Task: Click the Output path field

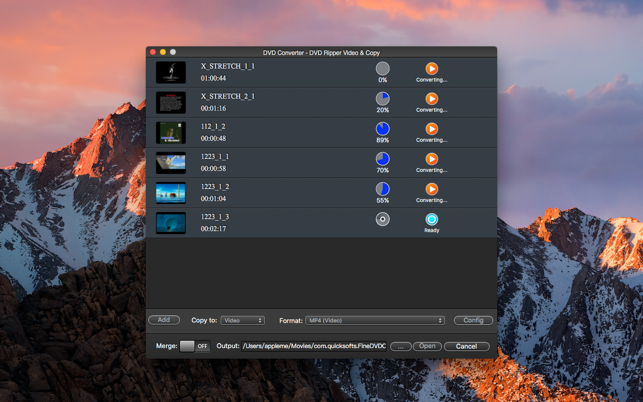Action: [314, 346]
